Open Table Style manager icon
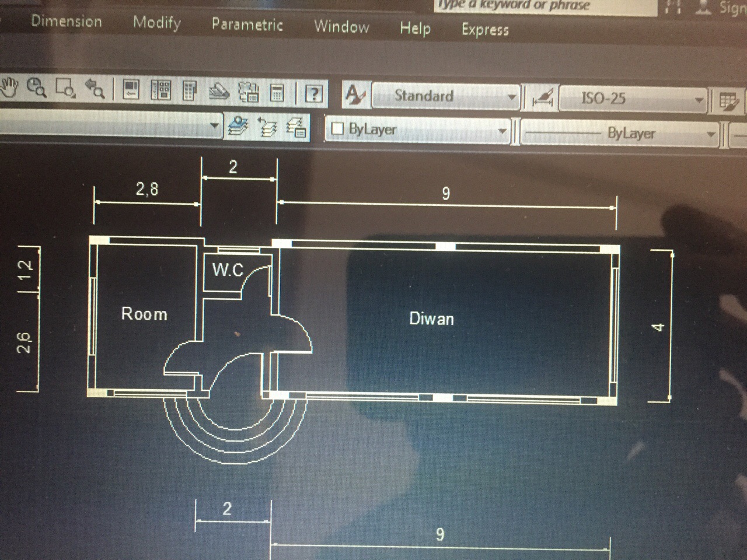Screen dimensions: 747x560 point(729,101)
